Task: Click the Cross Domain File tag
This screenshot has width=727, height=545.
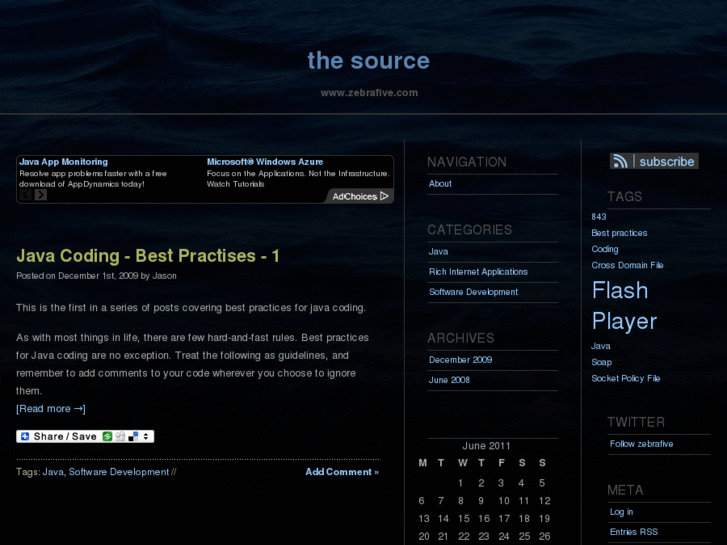Action: (x=627, y=265)
